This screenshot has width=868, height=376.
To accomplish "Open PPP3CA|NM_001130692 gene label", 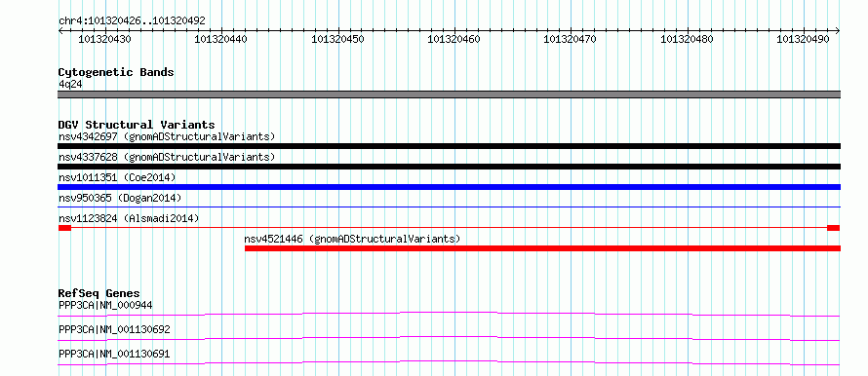I will [x=114, y=329].
